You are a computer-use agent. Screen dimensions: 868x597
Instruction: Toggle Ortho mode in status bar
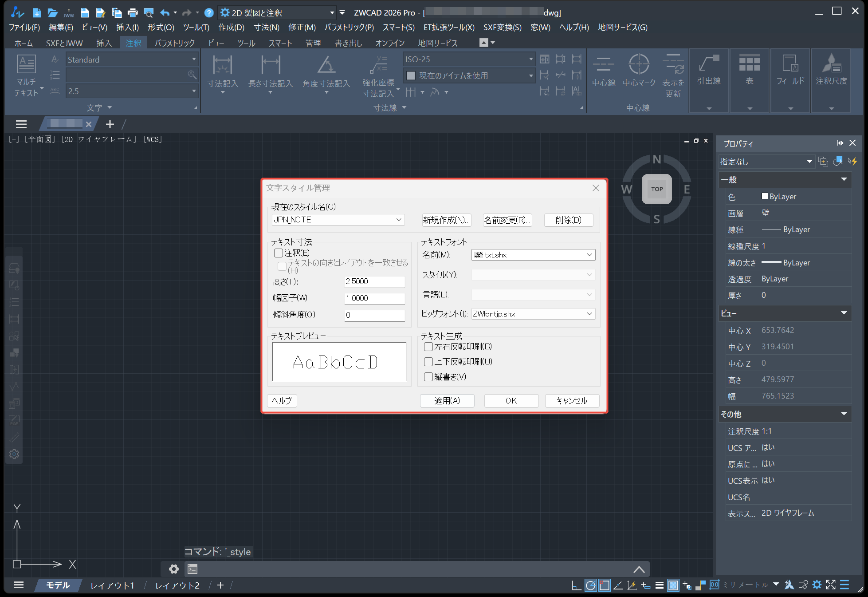click(576, 585)
